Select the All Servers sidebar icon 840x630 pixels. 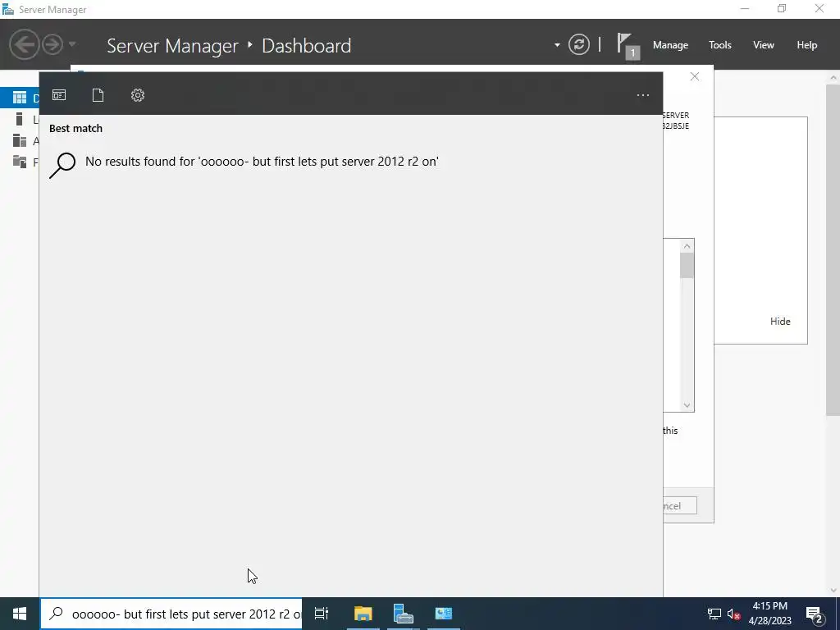20,140
